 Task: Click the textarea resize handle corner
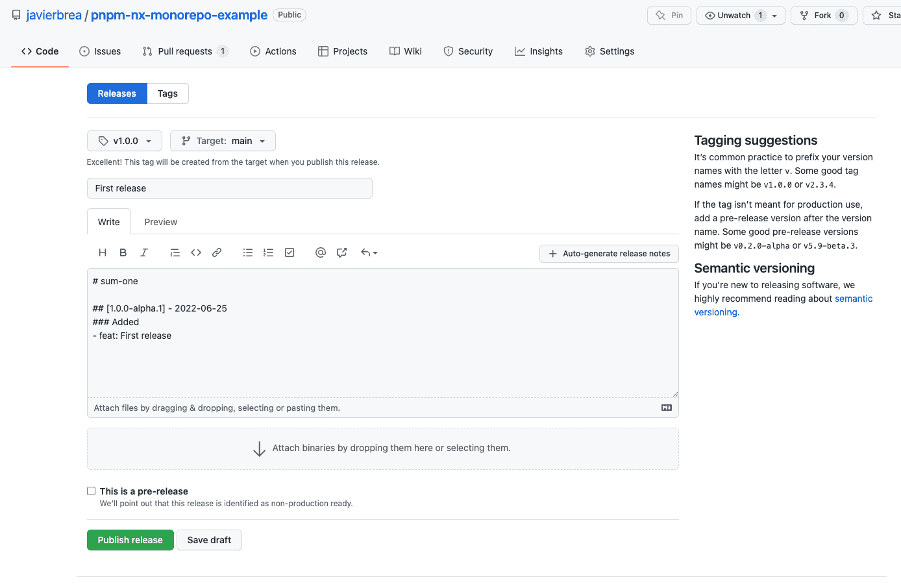(x=675, y=393)
